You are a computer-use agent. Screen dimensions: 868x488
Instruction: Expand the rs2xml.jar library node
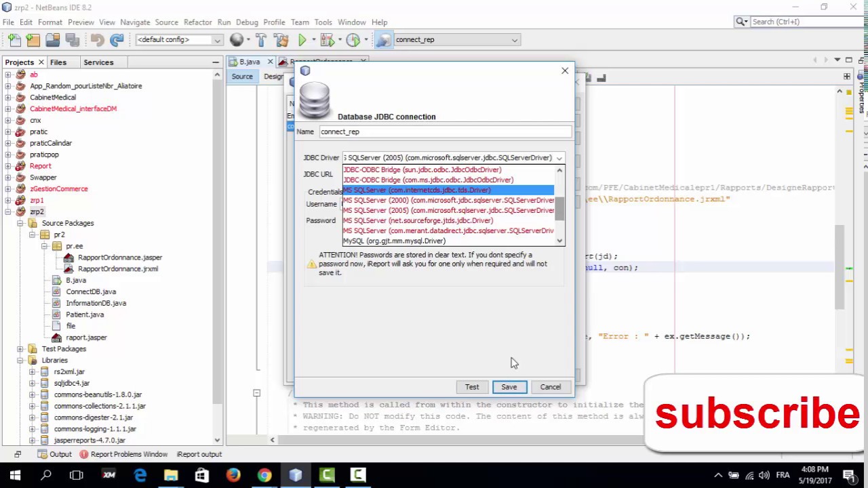pos(32,372)
